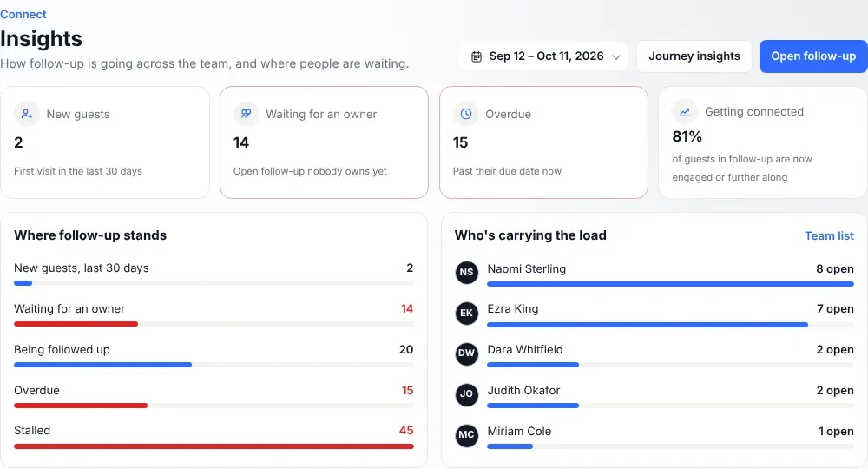Click the "1 open" count for Miriam
868x469 pixels.
pyautogui.click(x=836, y=432)
